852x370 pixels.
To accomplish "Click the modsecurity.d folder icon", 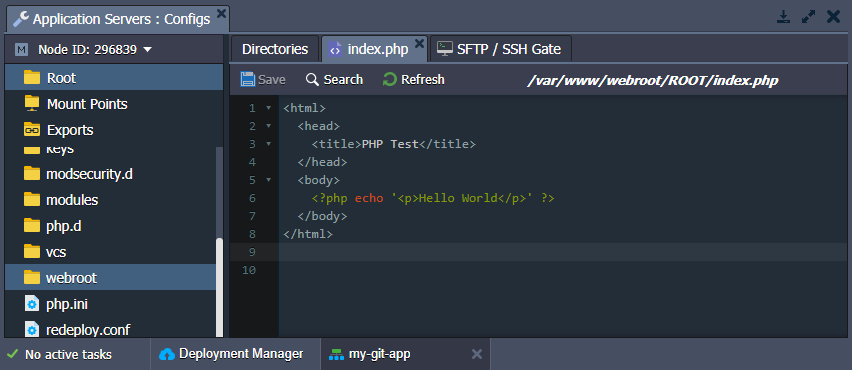I will [33, 173].
